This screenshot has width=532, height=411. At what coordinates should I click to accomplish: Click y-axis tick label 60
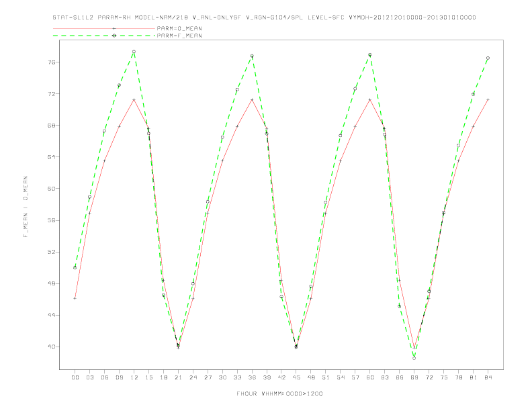[x=51, y=189]
